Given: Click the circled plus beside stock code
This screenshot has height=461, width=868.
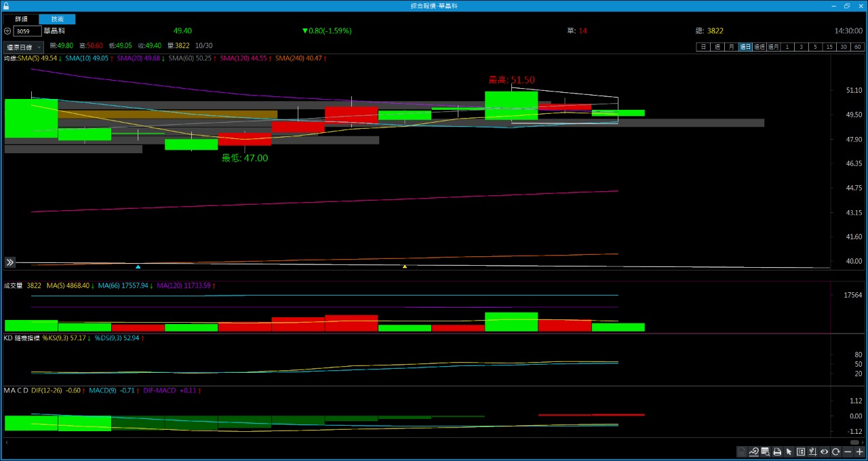Looking at the screenshot, I should [x=7, y=31].
